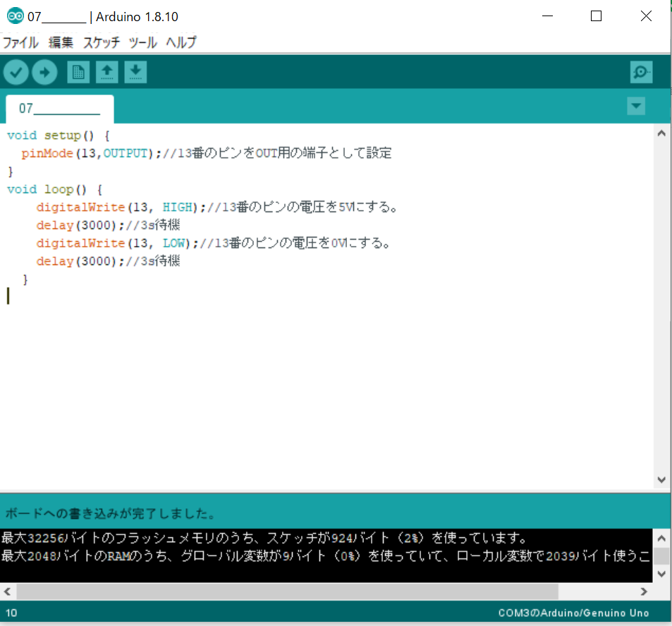Click horizontal scrollbar right arrow

point(644,591)
